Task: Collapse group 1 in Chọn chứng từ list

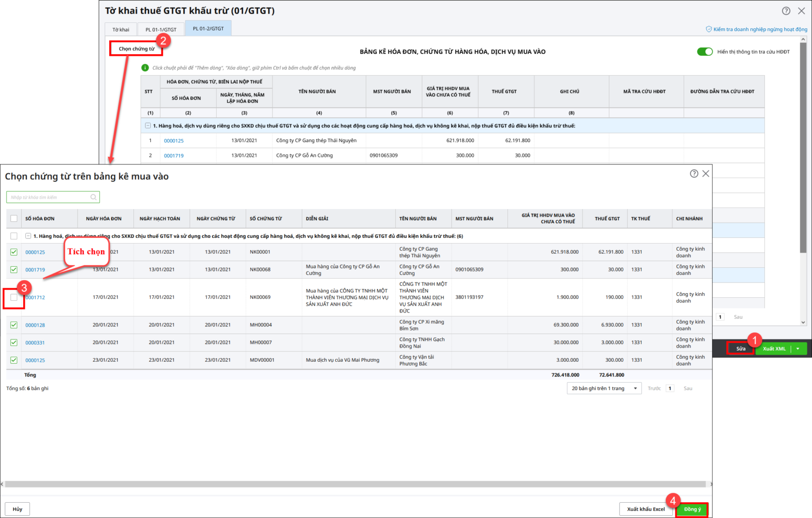Action: pos(28,236)
